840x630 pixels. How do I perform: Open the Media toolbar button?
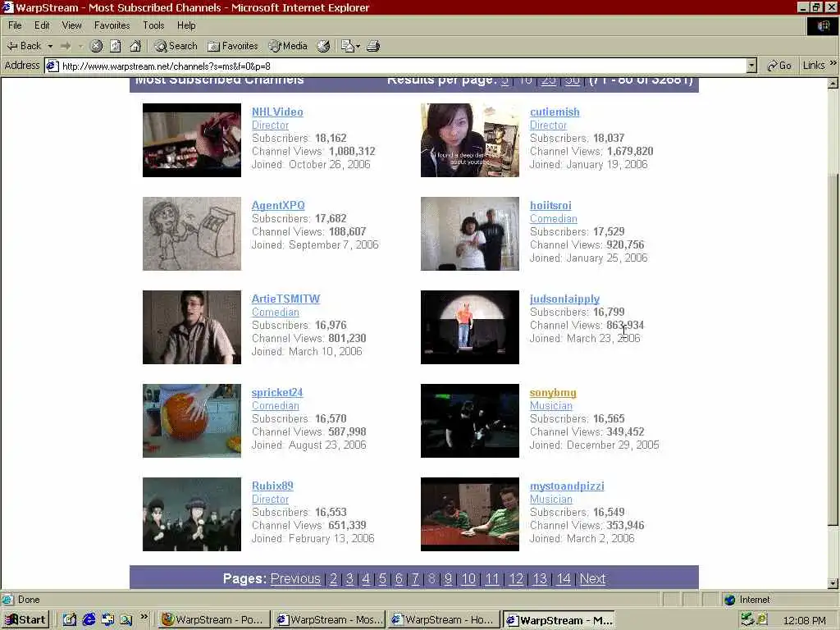[x=289, y=46]
